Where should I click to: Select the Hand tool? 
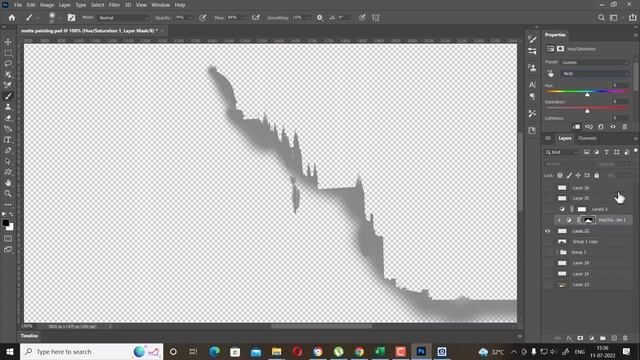8,183
